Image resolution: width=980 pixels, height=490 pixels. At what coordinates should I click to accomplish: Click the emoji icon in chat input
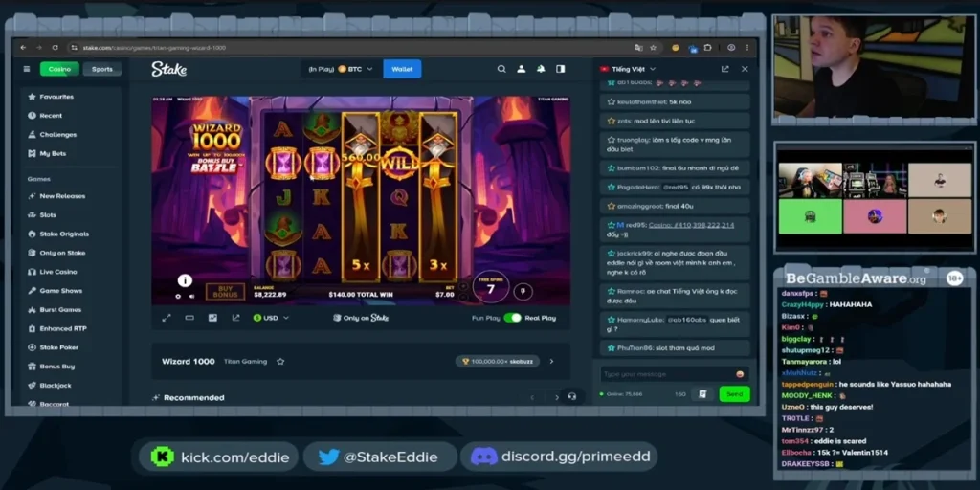(x=740, y=374)
